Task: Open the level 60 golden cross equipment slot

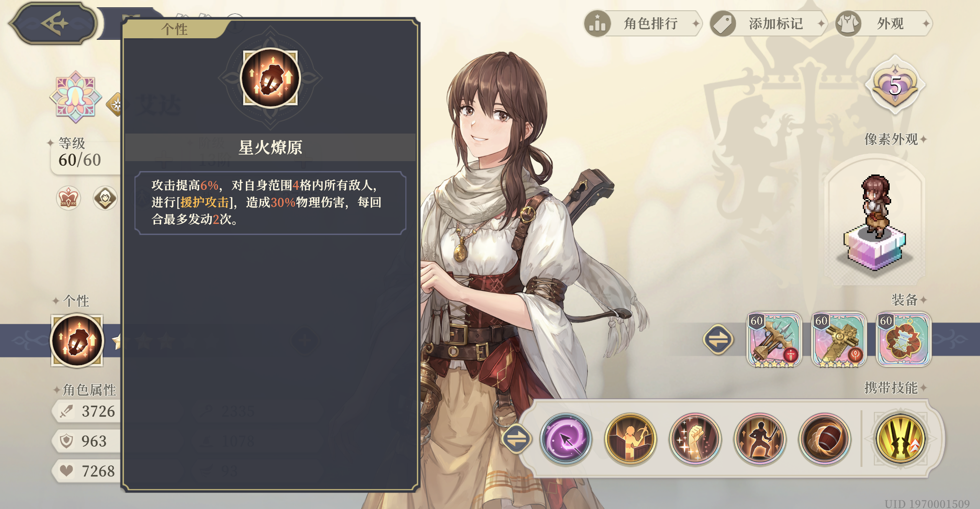Action: (x=839, y=339)
